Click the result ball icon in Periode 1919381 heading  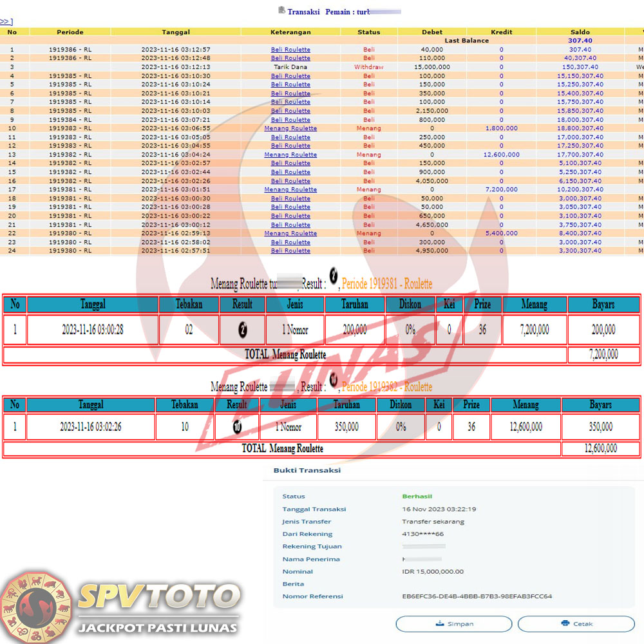click(333, 276)
